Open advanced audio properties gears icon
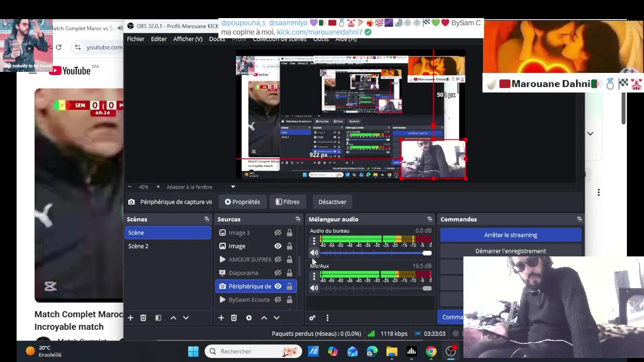 pyautogui.click(x=312, y=318)
